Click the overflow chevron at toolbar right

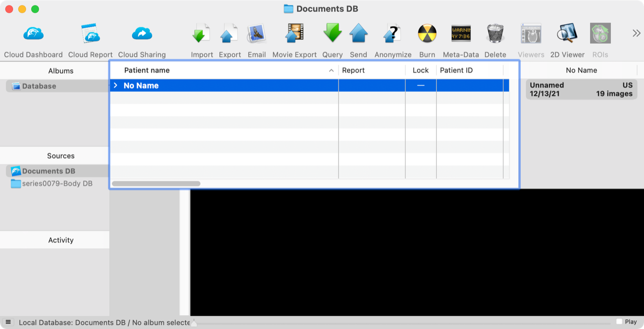tap(636, 32)
